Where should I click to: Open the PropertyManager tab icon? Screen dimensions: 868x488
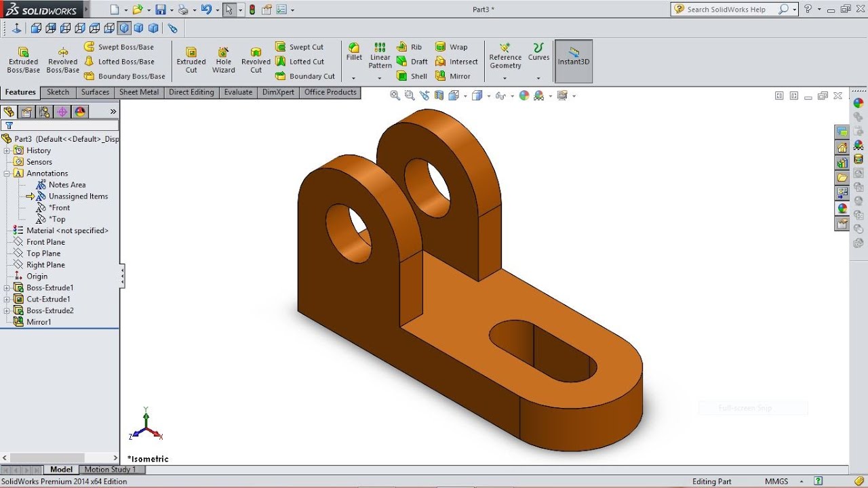tap(26, 112)
